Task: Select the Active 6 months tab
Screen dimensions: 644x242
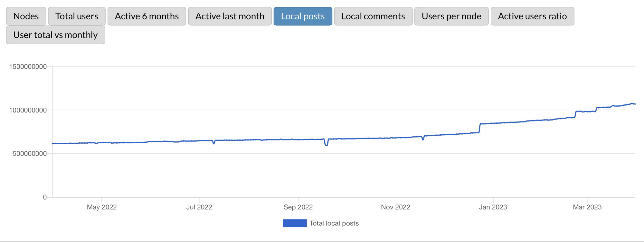Action: [x=147, y=16]
